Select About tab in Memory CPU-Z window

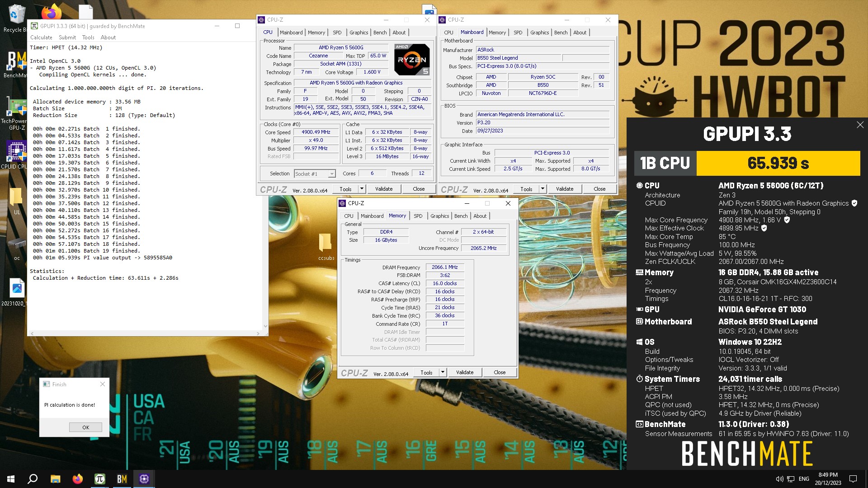pyautogui.click(x=480, y=216)
